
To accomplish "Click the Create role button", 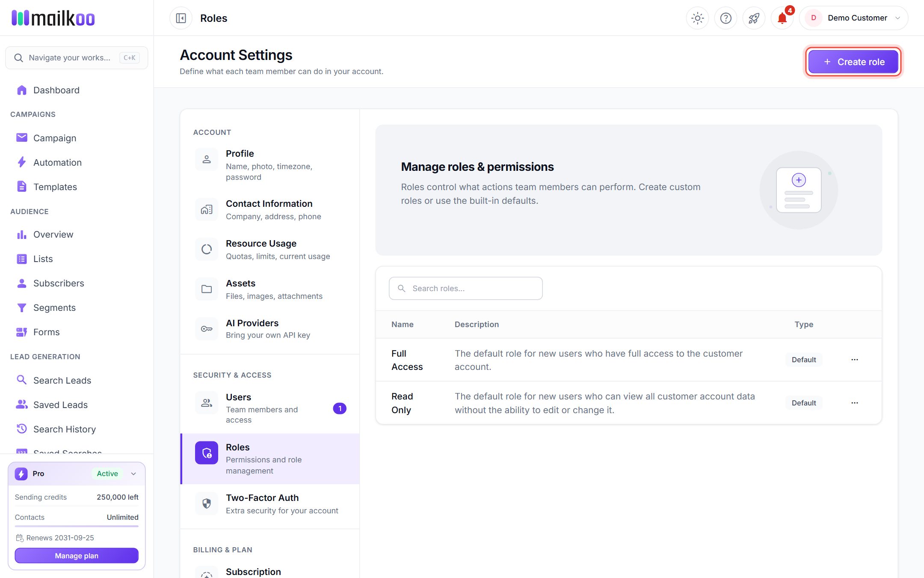I will pyautogui.click(x=853, y=62).
